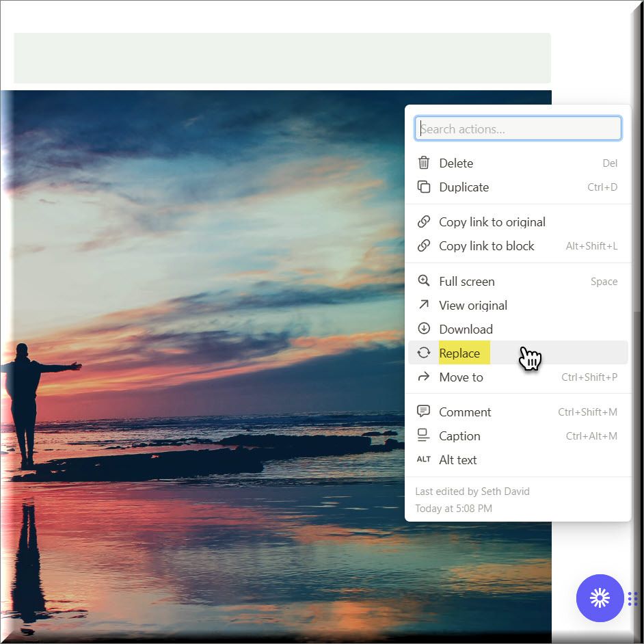Click the Ctrl+Alt+M shortcut text
Screen dimensions: 644x644
(x=591, y=435)
